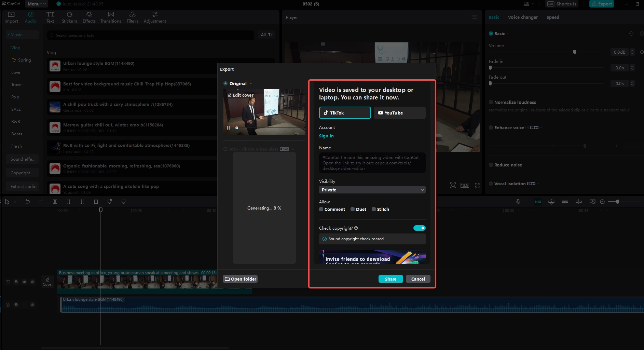Turn off the Check copyright toggle
The height and width of the screenshot is (350, 644).
420,228
